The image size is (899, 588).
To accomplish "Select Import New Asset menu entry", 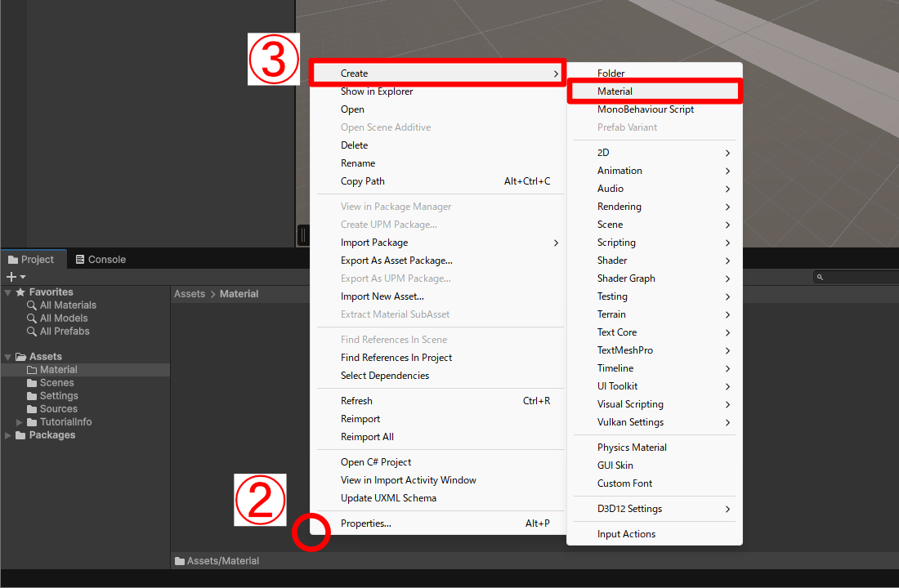I will [x=382, y=296].
